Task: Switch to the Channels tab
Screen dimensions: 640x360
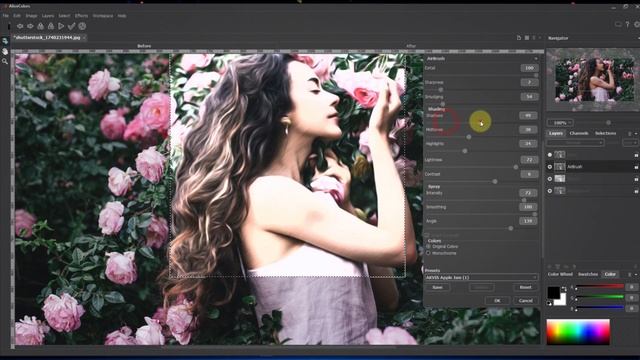Action: (x=579, y=133)
